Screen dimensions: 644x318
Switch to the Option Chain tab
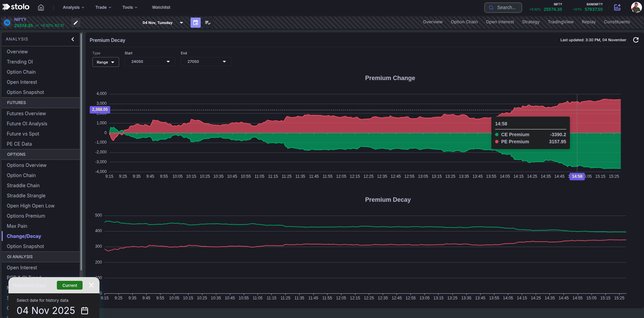464,22
